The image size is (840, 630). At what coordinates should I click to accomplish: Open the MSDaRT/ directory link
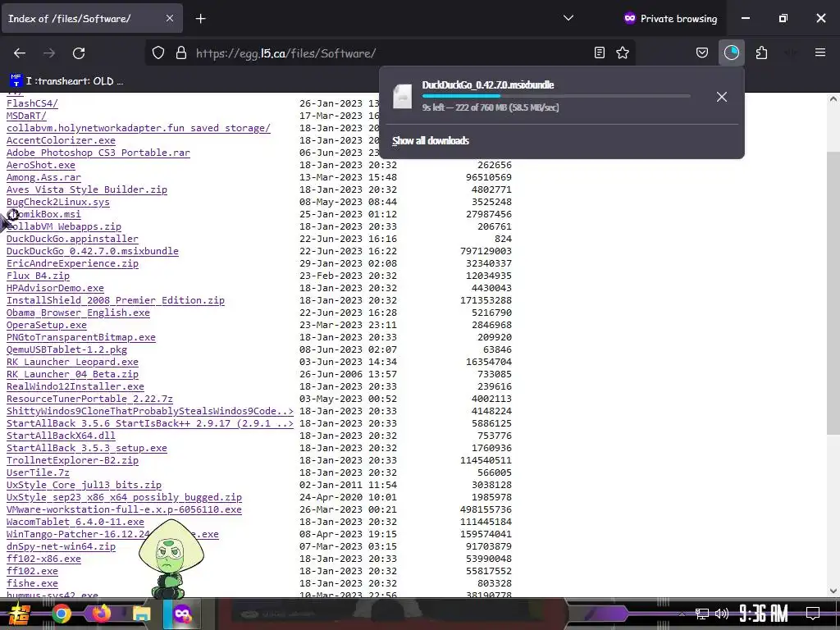pyautogui.click(x=26, y=116)
